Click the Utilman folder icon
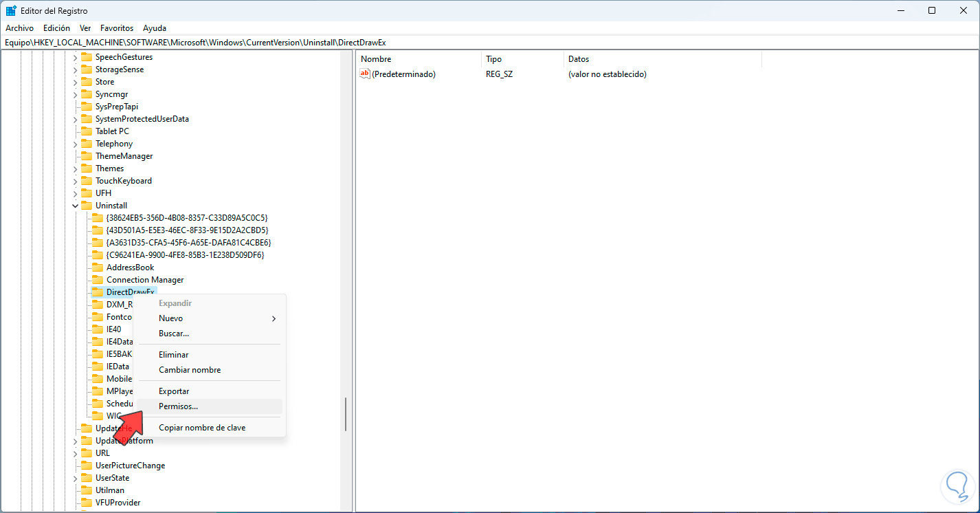The image size is (980, 513). click(87, 490)
